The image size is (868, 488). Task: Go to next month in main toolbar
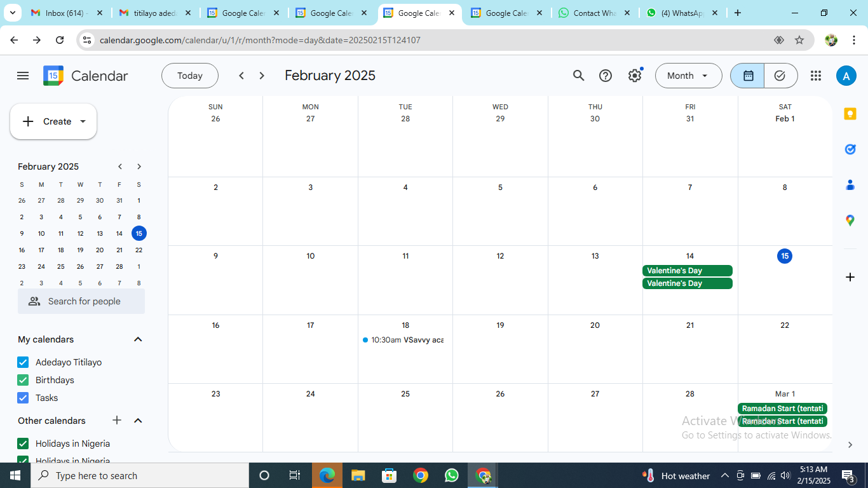pos(262,76)
